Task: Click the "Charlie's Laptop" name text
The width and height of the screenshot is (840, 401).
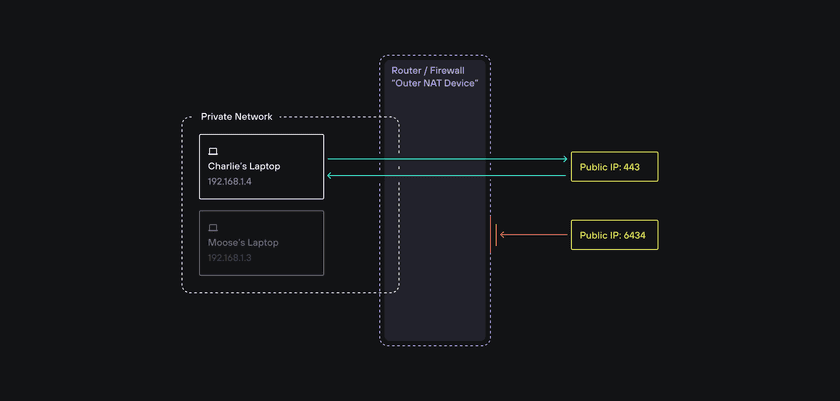Action: (x=244, y=166)
